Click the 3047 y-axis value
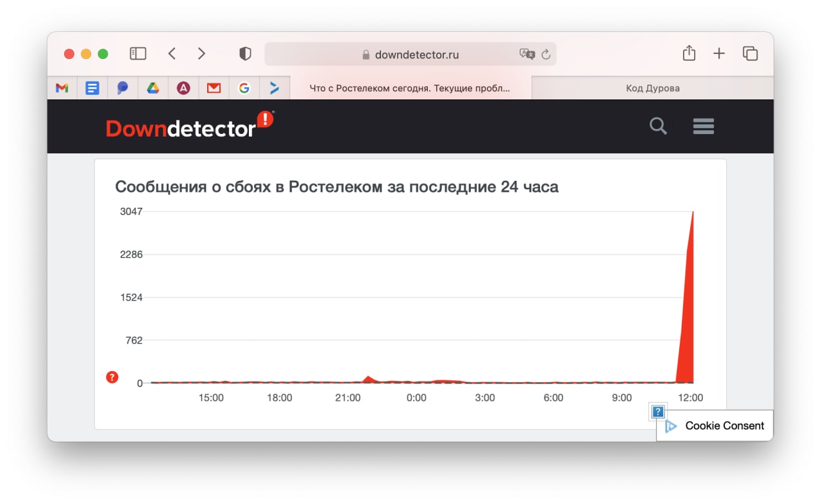821x504 pixels. point(131,211)
